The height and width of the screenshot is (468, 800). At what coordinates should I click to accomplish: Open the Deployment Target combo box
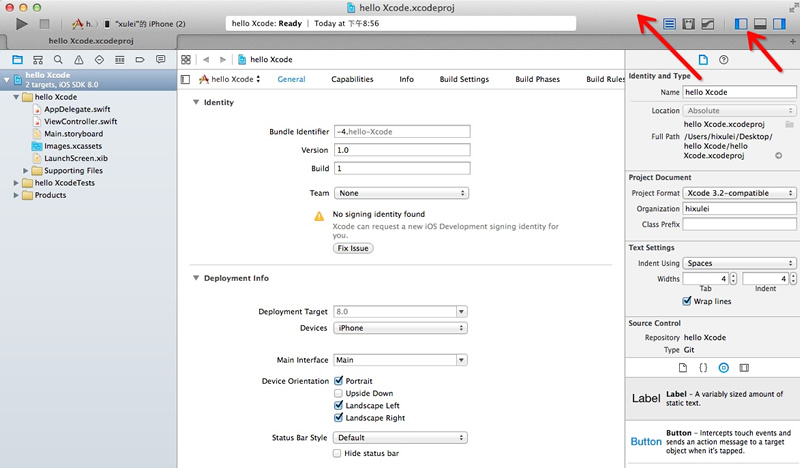click(400, 311)
